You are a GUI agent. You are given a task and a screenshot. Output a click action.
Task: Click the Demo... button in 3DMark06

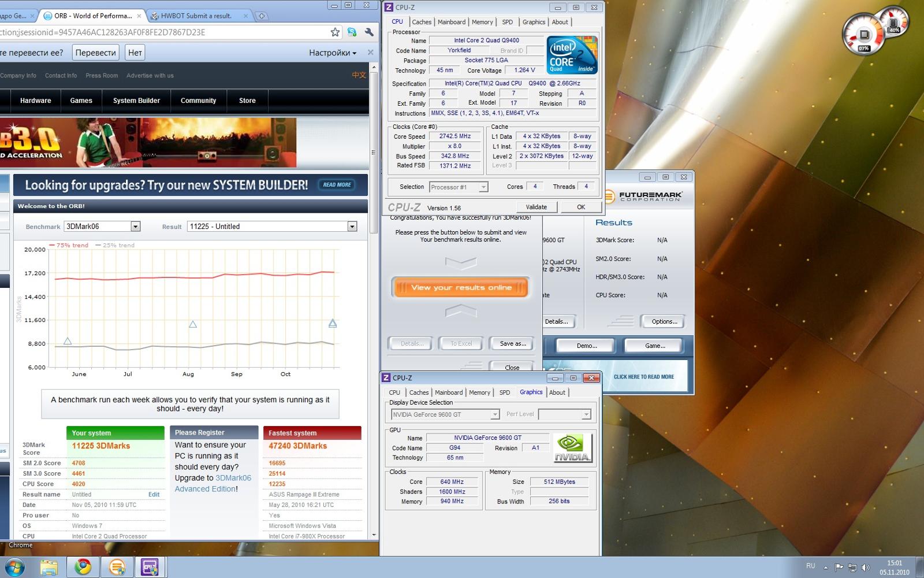point(587,346)
